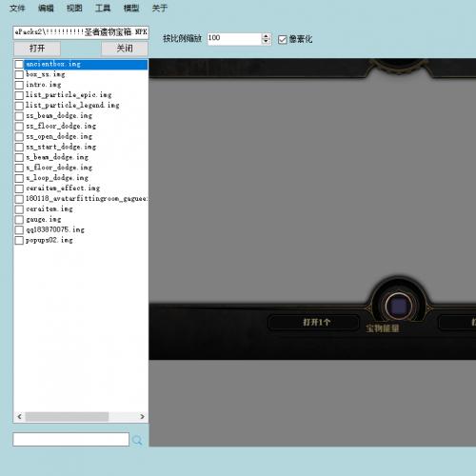Image resolution: width=476 pixels, height=476 pixels.
Task: Check the box next to s_loop_dodge.img
Action: 19,178
